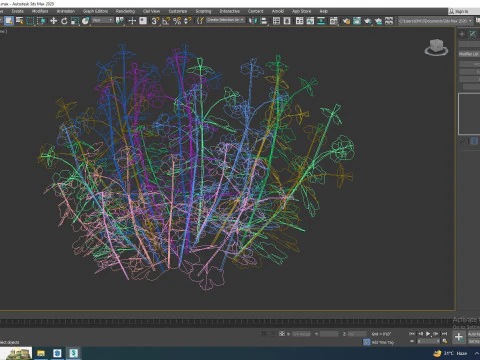Viewport: 480px width, 360px height.
Task: Click the weather widget in taskbar
Action: coord(451,353)
